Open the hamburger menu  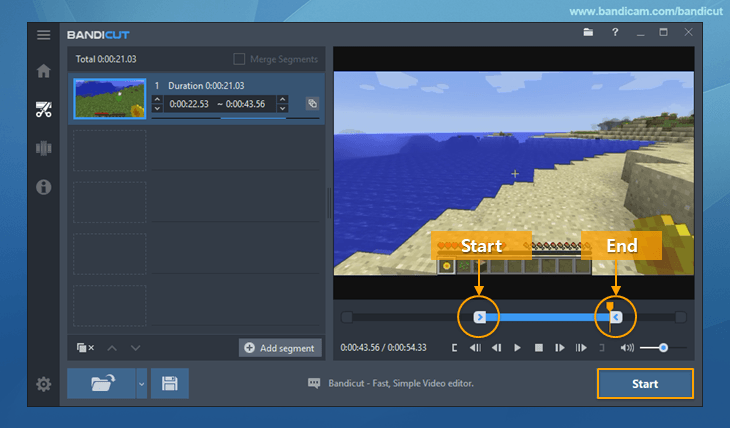coord(44,35)
